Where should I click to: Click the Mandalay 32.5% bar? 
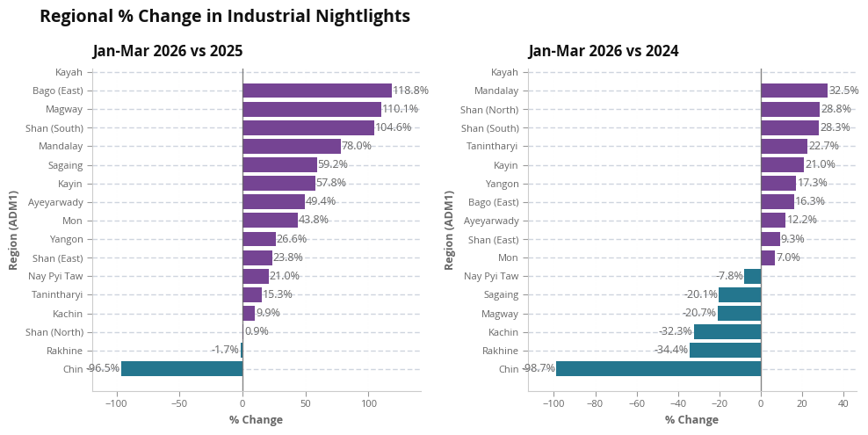click(x=793, y=91)
